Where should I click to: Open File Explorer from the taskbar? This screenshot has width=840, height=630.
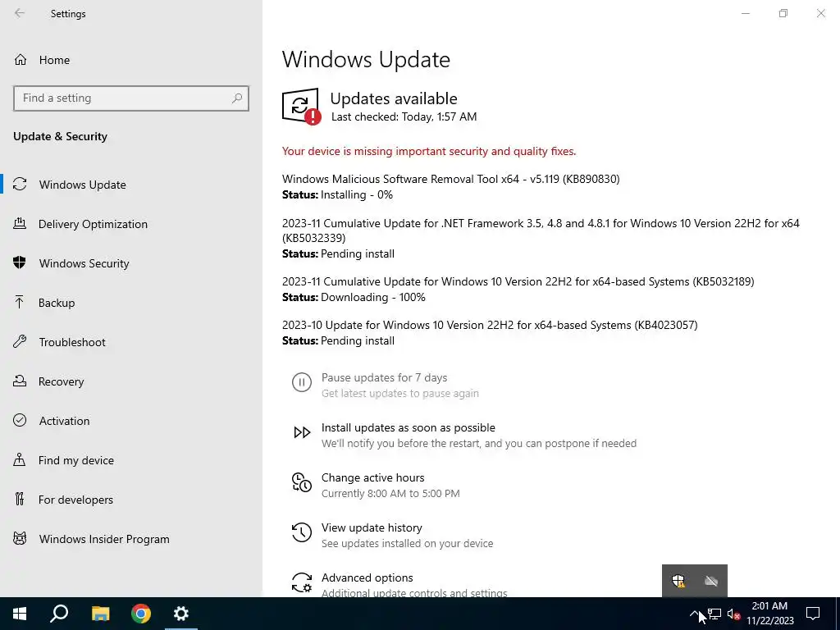(100, 614)
